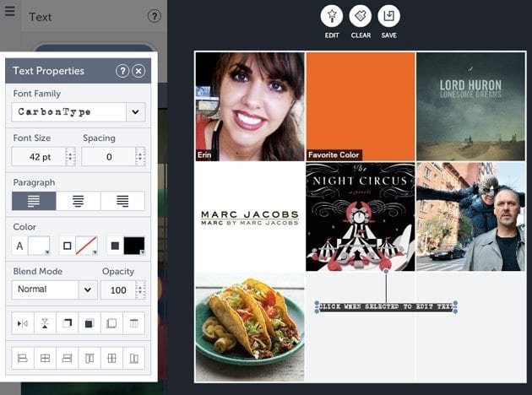Click the corner-bracket layer icon

coord(68,323)
